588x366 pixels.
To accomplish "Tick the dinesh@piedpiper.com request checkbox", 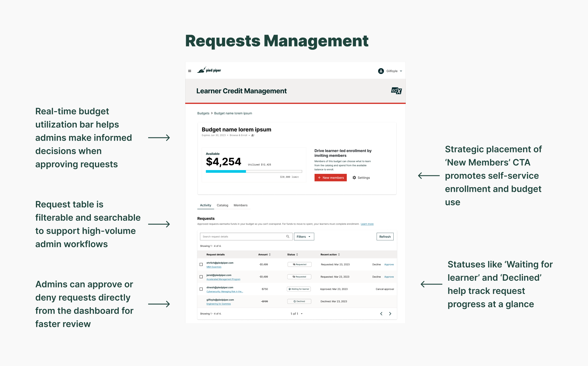I will coord(201,289).
